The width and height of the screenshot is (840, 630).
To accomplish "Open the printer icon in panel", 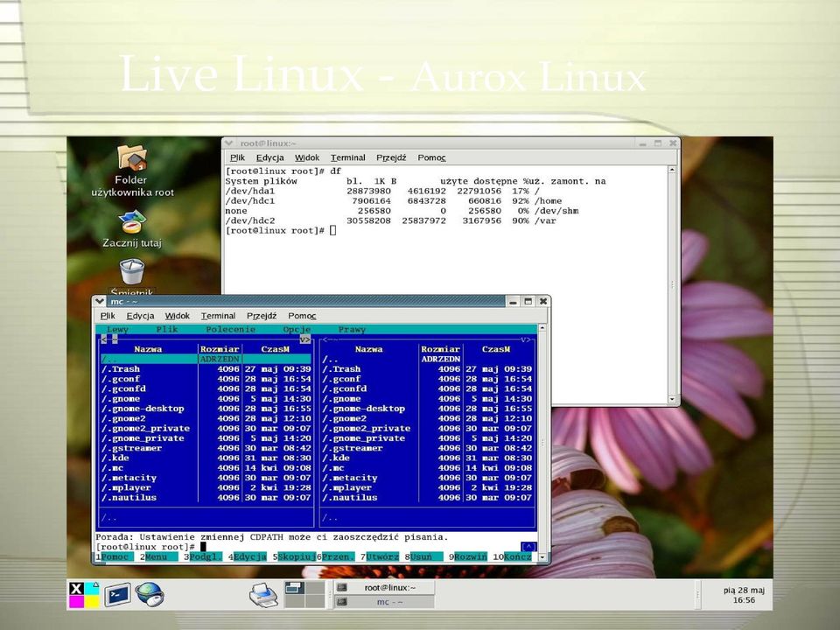I will (x=263, y=595).
